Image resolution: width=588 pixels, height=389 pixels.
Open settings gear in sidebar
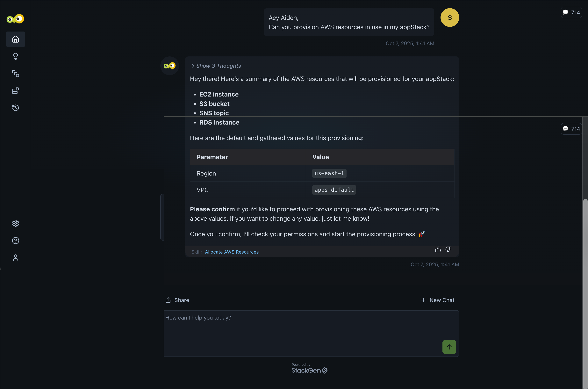pyautogui.click(x=15, y=223)
